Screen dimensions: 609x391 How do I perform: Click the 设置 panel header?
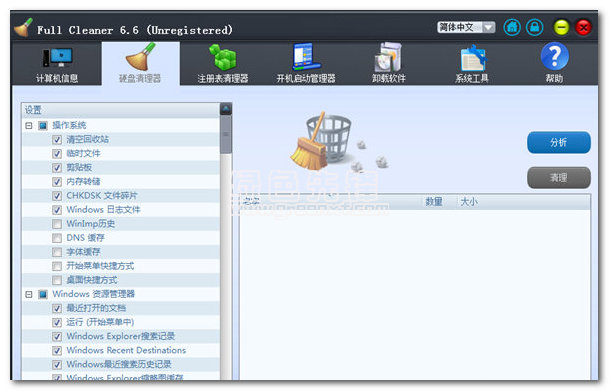click(x=121, y=110)
